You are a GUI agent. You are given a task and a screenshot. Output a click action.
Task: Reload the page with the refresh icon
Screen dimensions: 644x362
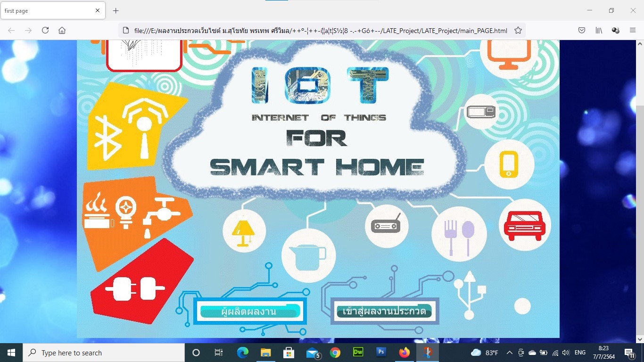pos(45,30)
